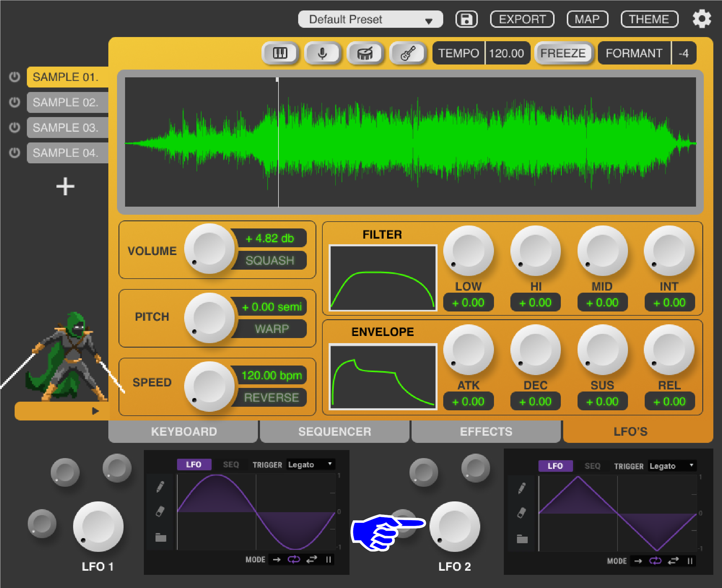Set LFO 2 mode to loop
The width and height of the screenshot is (722, 588).
tap(655, 561)
